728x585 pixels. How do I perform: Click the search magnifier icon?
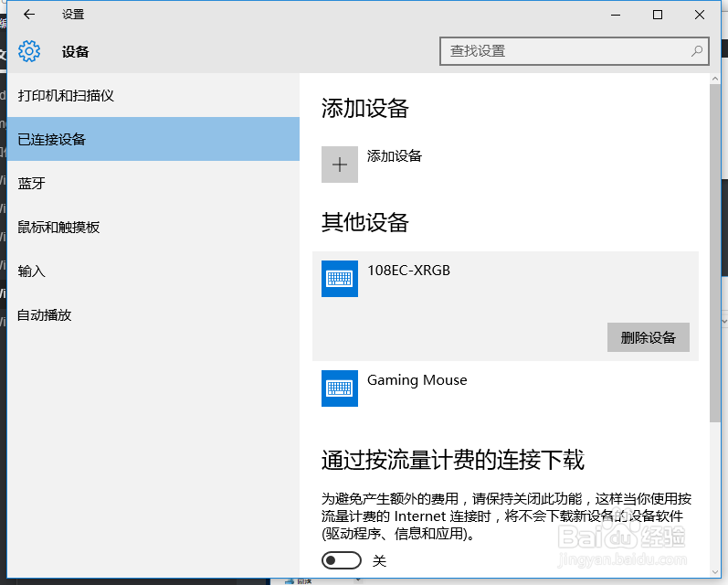[696, 51]
